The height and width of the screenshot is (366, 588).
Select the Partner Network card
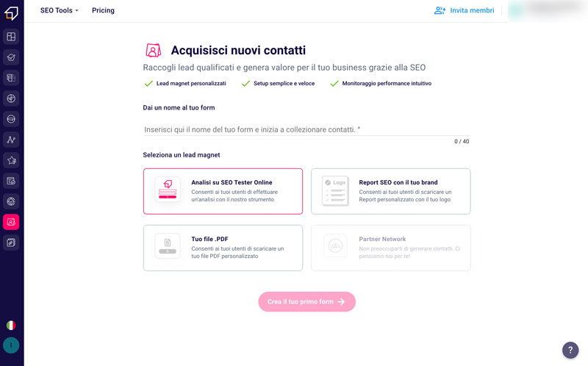[391, 248]
